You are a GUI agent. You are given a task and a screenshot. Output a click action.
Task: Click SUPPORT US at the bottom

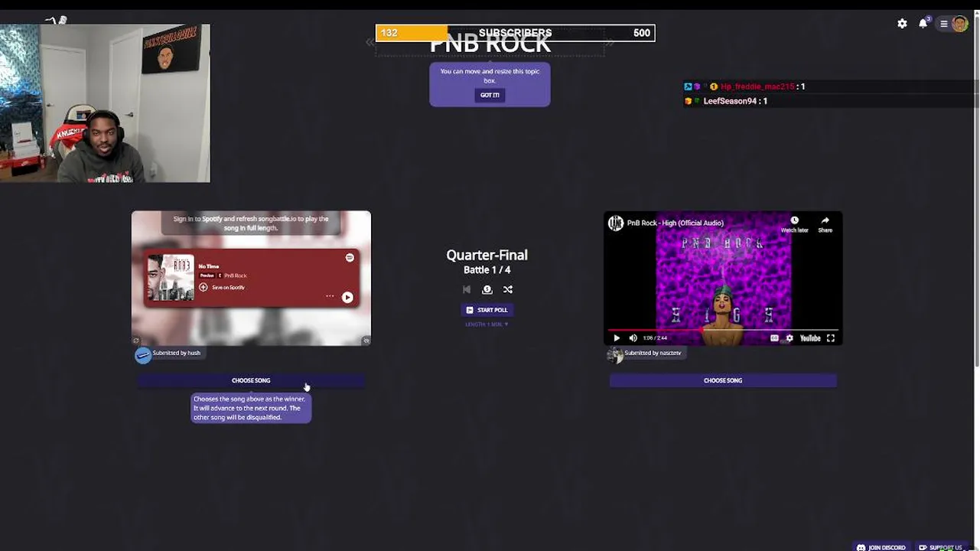941,547
